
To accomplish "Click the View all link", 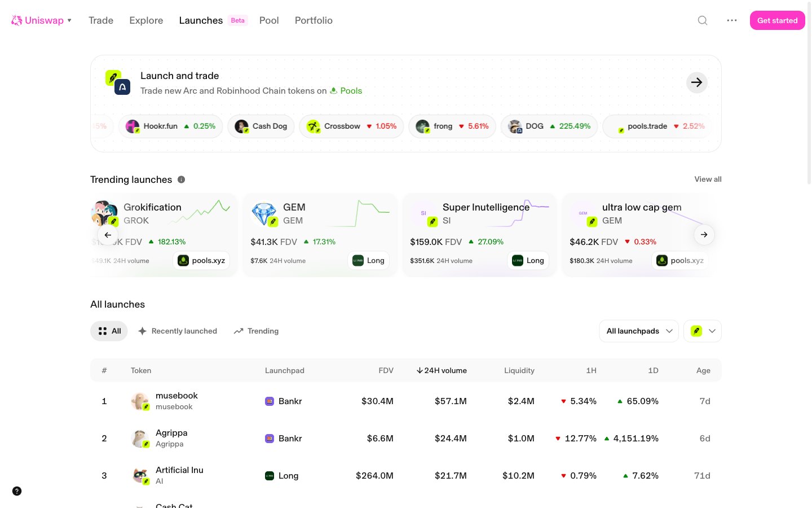I will (708, 179).
